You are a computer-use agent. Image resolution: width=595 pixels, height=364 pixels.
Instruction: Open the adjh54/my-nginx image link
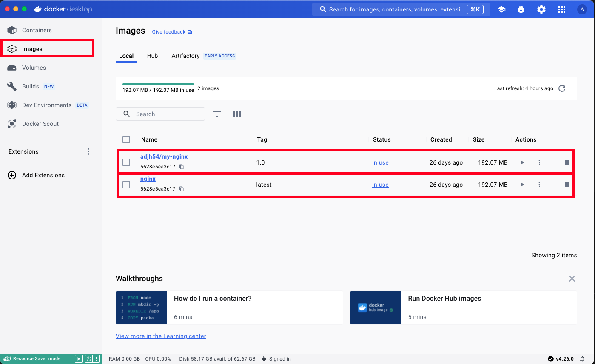(x=164, y=156)
